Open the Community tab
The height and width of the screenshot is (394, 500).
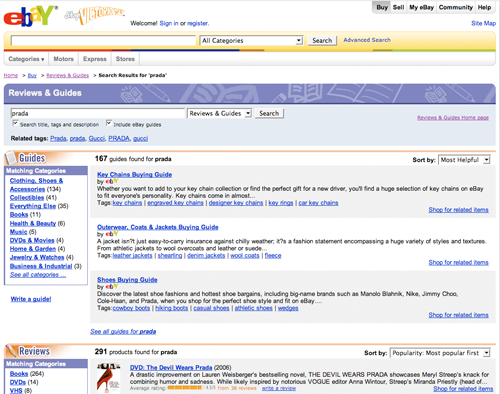tap(456, 7)
